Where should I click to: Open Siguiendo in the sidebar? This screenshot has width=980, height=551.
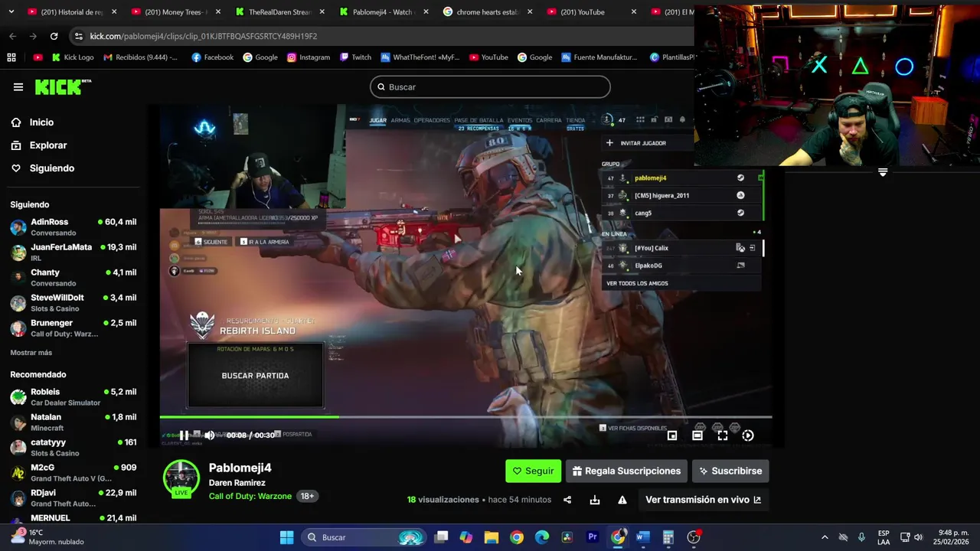[51, 168]
